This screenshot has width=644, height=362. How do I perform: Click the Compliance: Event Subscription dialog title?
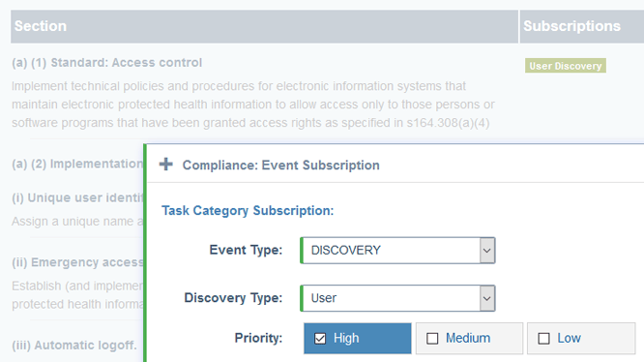[281, 166]
